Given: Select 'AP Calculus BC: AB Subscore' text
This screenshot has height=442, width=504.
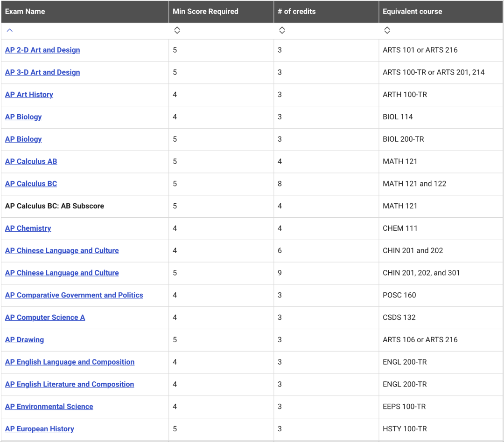Looking at the screenshot, I should (54, 206).
